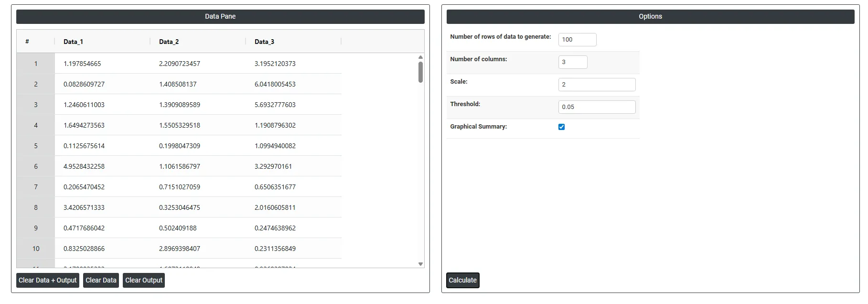Select row header 2
Viewport: 868px width, 304px height.
[36, 84]
